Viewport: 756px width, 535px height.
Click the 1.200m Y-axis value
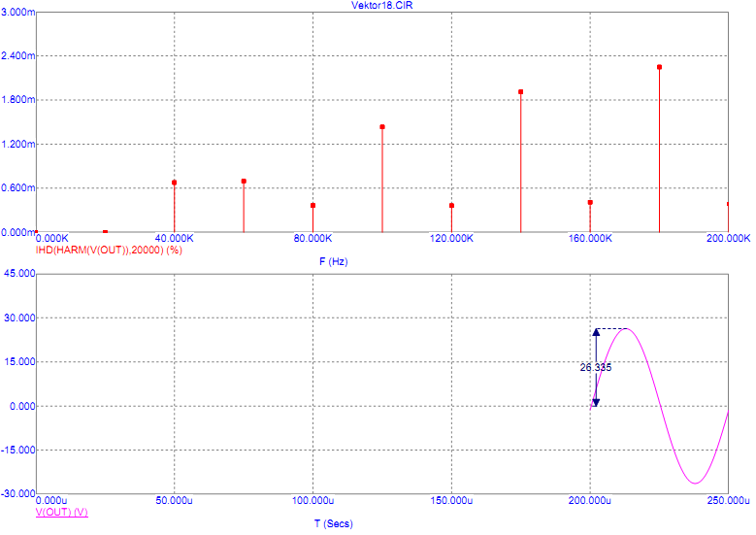(x=17, y=145)
